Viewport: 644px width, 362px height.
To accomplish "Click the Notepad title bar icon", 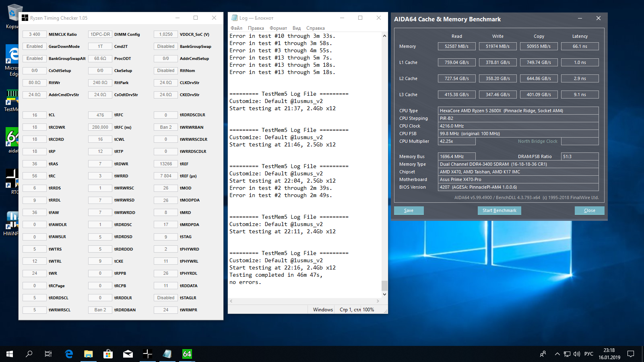I will (x=234, y=18).
